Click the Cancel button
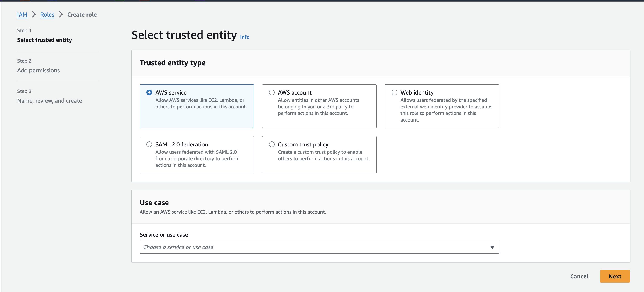The height and width of the screenshot is (292, 644). tap(579, 276)
